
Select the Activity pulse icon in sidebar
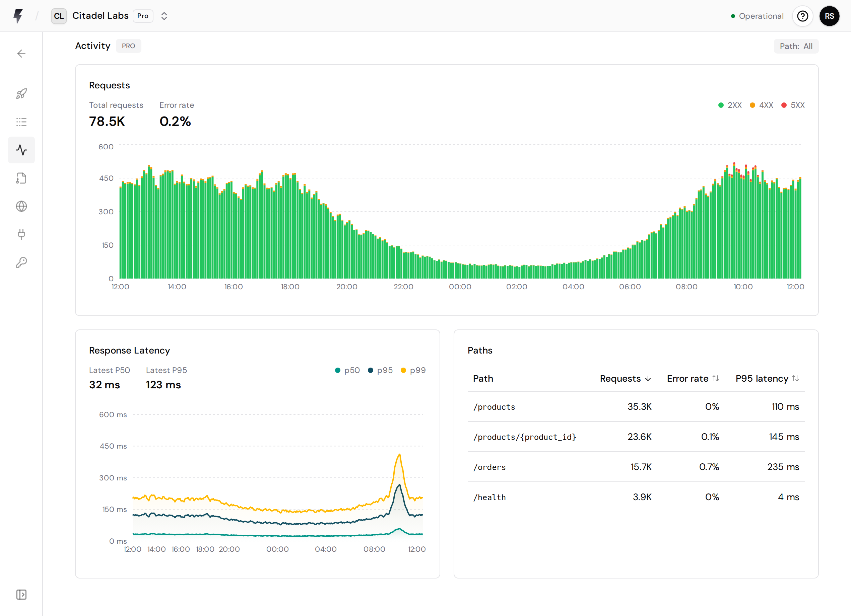(21, 150)
